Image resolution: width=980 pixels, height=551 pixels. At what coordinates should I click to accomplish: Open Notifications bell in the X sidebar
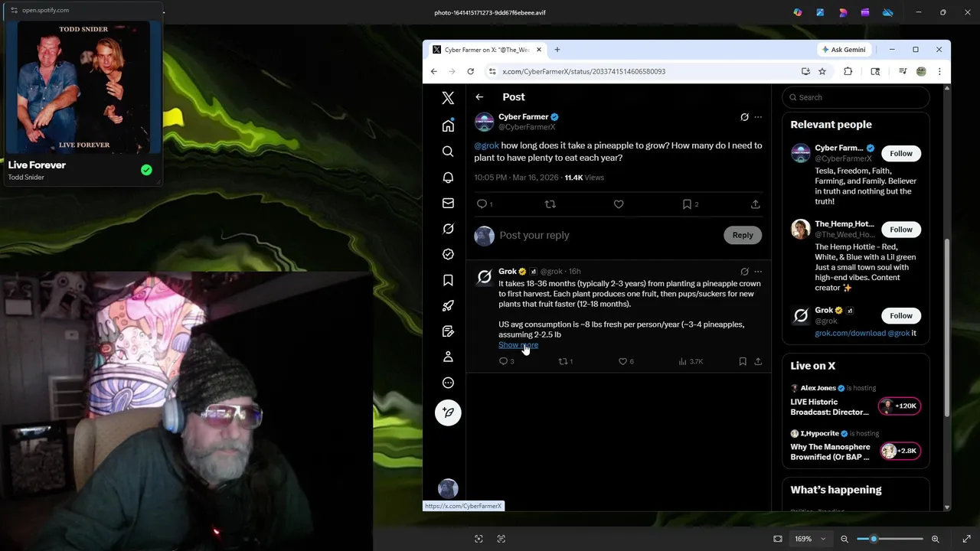pyautogui.click(x=448, y=178)
